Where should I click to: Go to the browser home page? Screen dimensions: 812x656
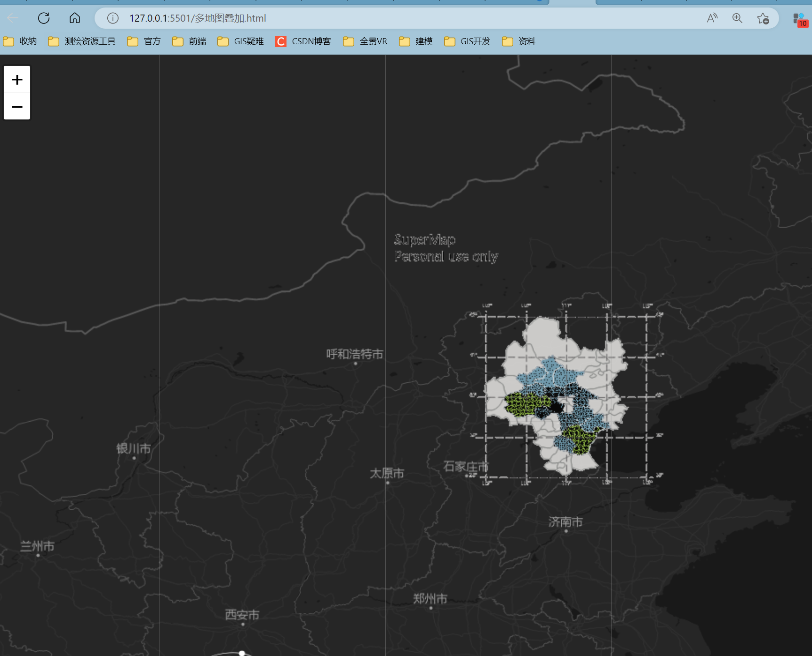click(x=75, y=18)
